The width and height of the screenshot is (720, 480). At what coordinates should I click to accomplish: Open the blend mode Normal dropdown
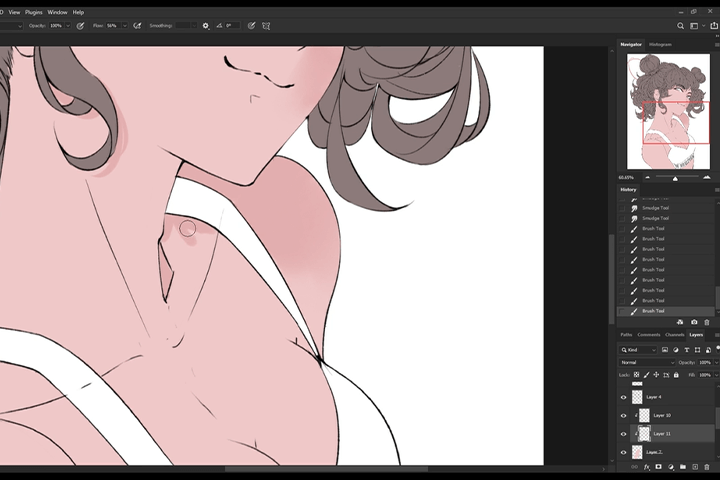pos(647,362)
